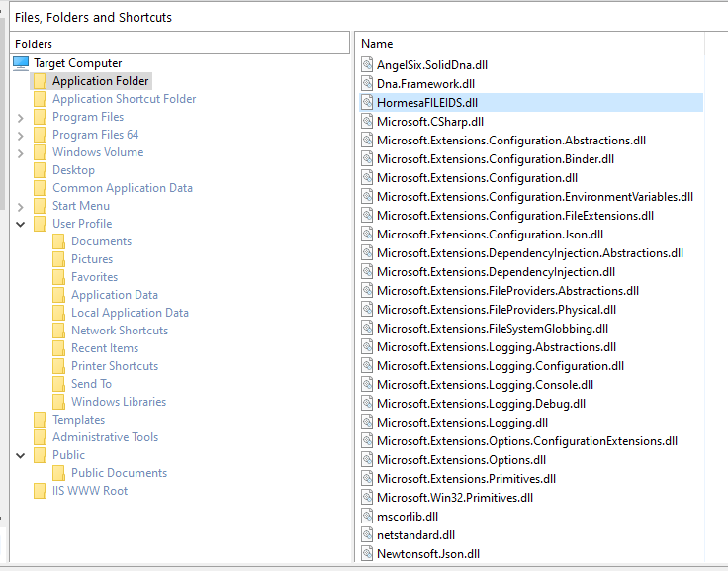Collapse the Public folder tree
The image size is (728, 571).
coord(21,455)
